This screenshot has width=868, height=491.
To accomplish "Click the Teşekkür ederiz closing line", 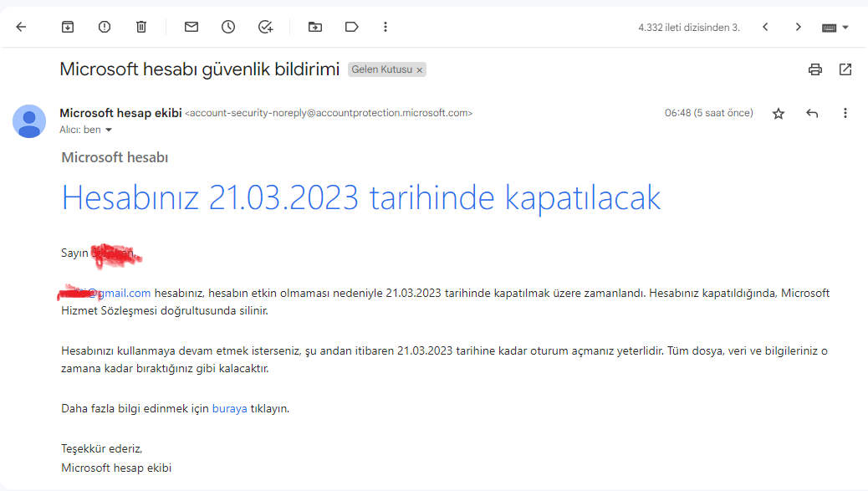I will [102, 448].
